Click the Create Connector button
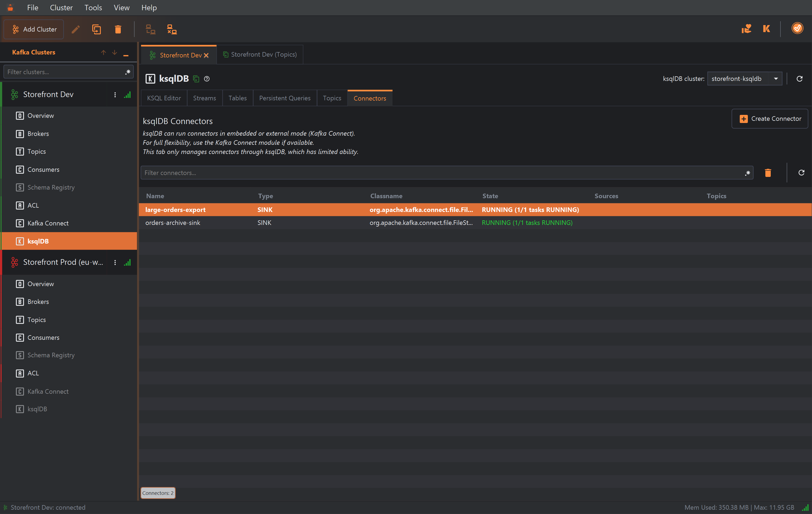812x514 pixels. 770,119
